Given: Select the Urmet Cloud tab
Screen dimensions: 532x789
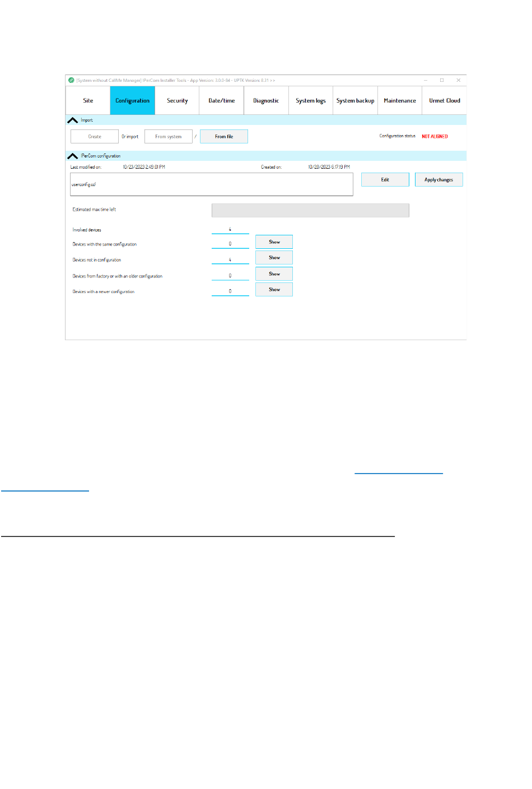Looking at the screenshot, I should tap(445, 101).
